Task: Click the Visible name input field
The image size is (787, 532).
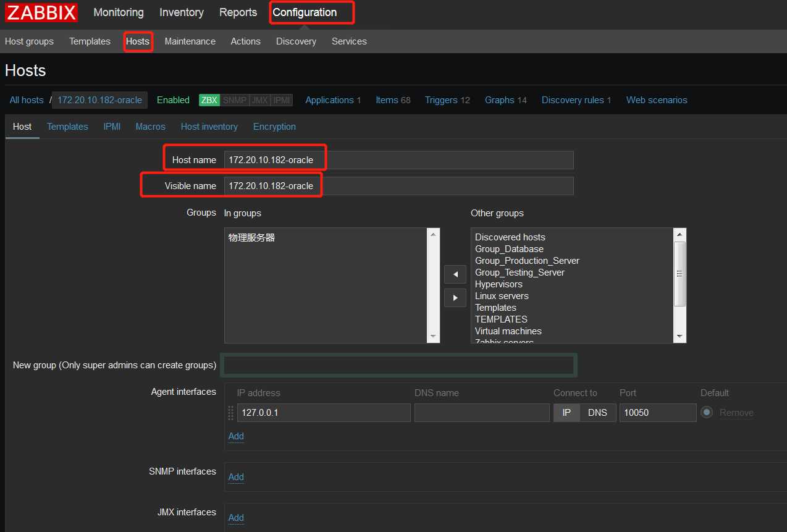Action: (398, 186)
